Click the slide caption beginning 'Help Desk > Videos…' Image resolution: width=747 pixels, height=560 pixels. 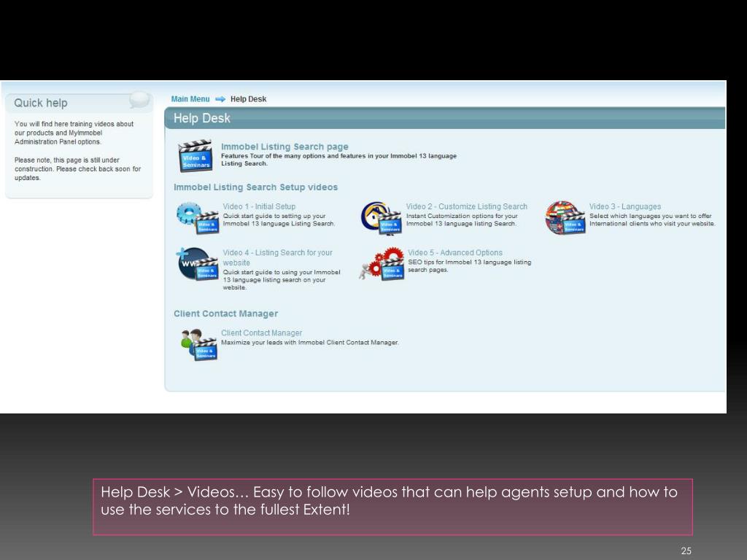(392, 507)
